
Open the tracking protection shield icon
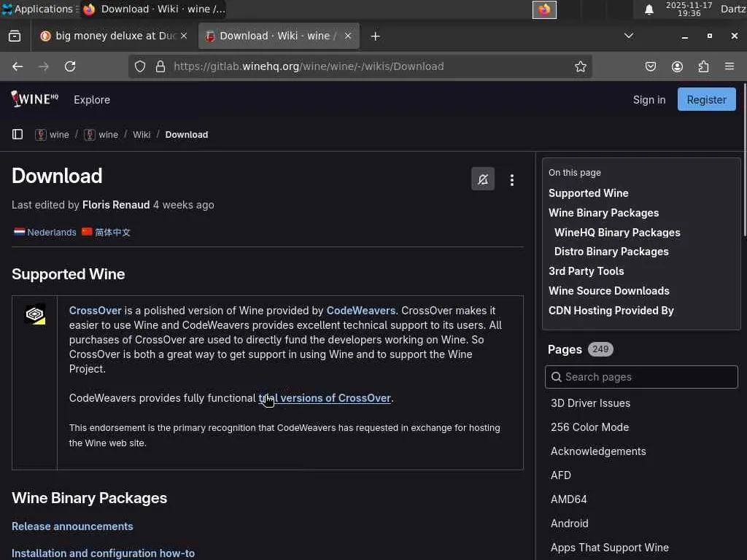click(x=139, y=66)
